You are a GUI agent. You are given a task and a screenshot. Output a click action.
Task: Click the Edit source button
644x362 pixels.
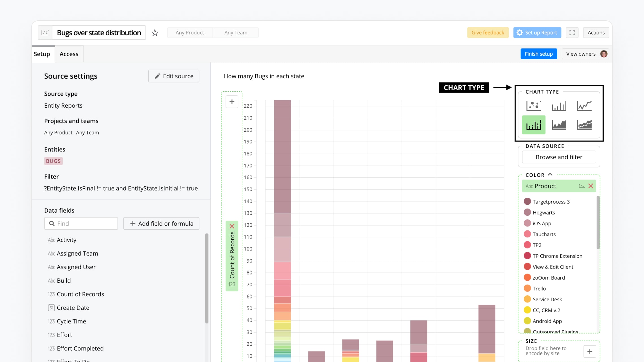174,76
